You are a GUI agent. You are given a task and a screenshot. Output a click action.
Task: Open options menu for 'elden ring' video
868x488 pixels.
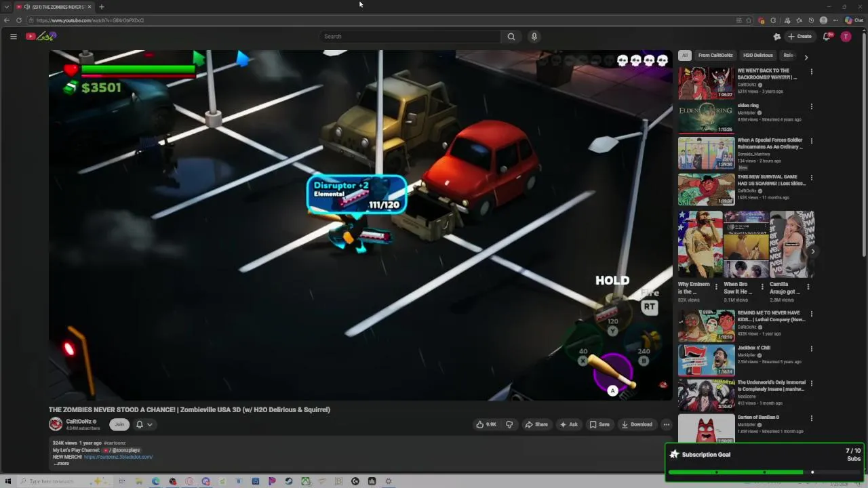811,106
